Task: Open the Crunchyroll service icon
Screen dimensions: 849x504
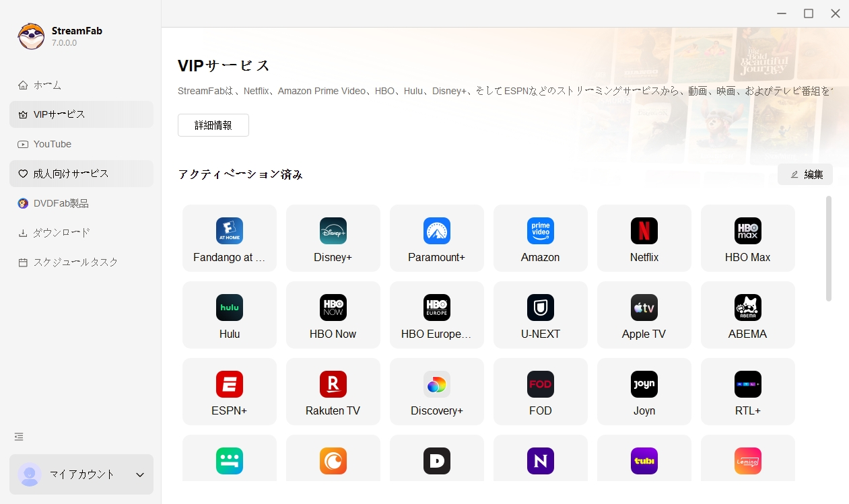Action: point(333,461)
